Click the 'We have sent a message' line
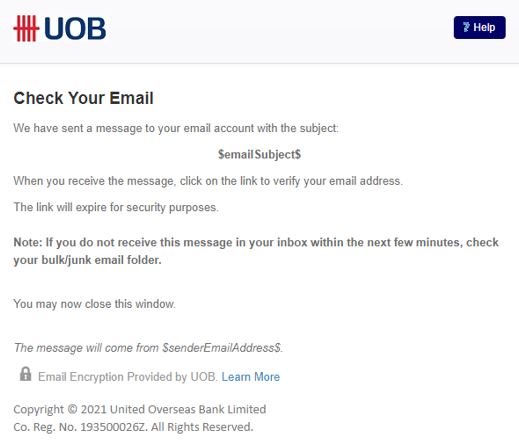 click(x=176, y=128)
